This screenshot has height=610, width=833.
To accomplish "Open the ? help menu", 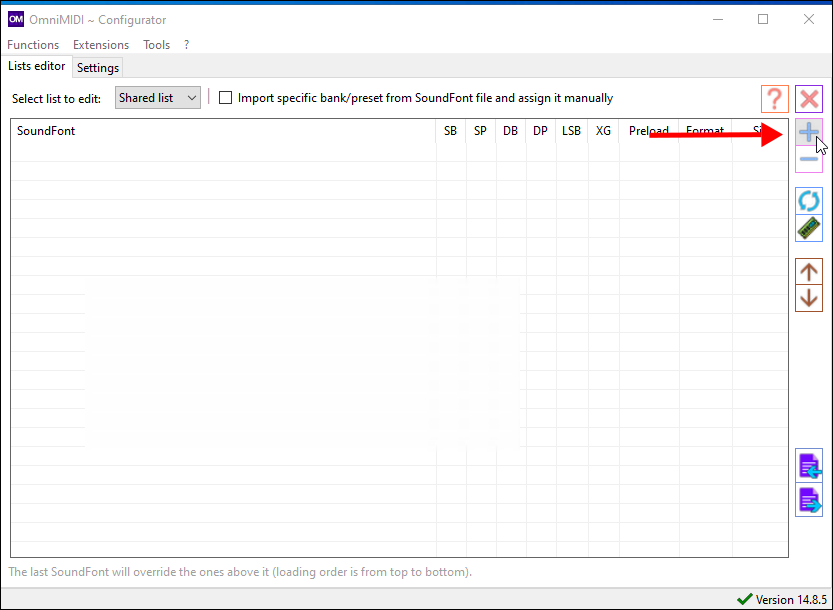I will point(186,45).
